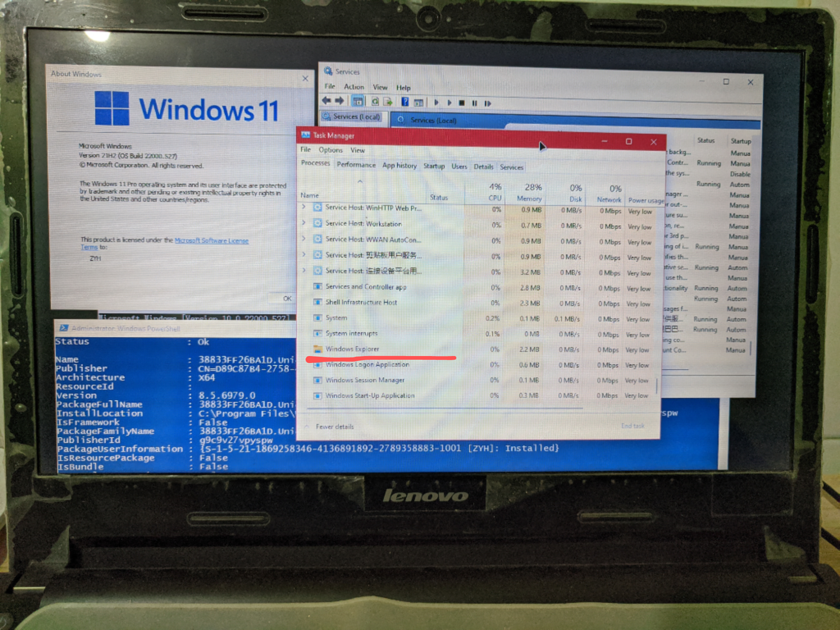
Task: Click the Status column header in Services
Action: tap(706, 140)
